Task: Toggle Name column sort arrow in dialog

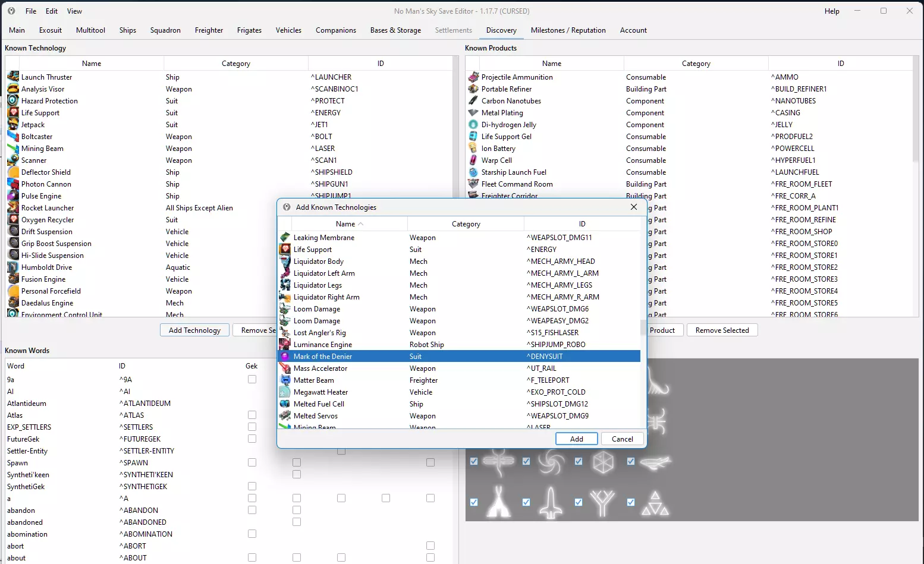Action: (x=361, y=224)
